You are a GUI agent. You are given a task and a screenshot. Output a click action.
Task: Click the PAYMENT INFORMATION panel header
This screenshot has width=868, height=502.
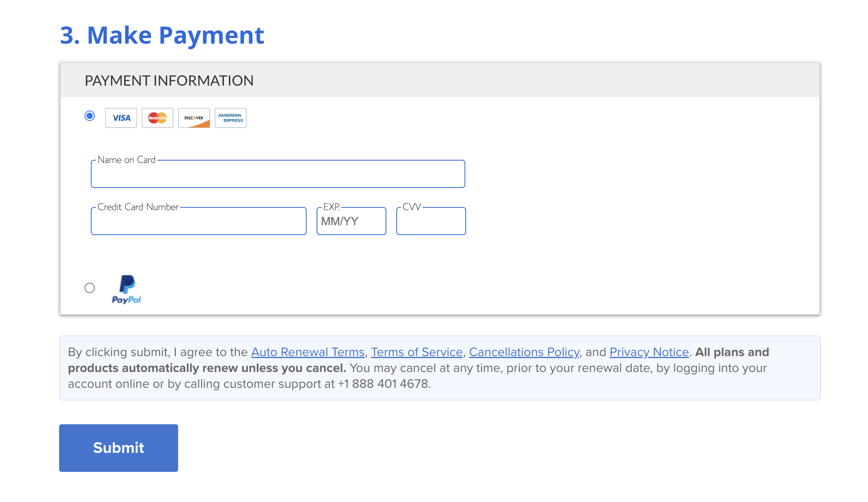coord(440,80)
